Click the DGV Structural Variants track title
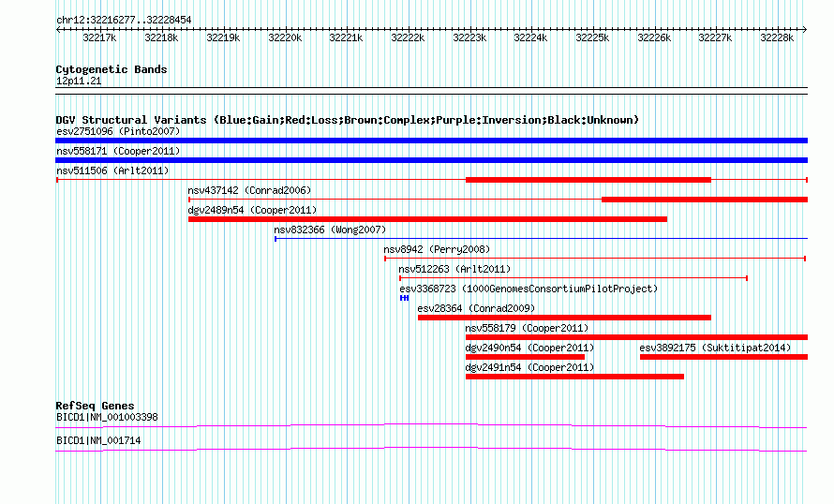This screenshot has height=504, width=834. (x=347, y=120)
